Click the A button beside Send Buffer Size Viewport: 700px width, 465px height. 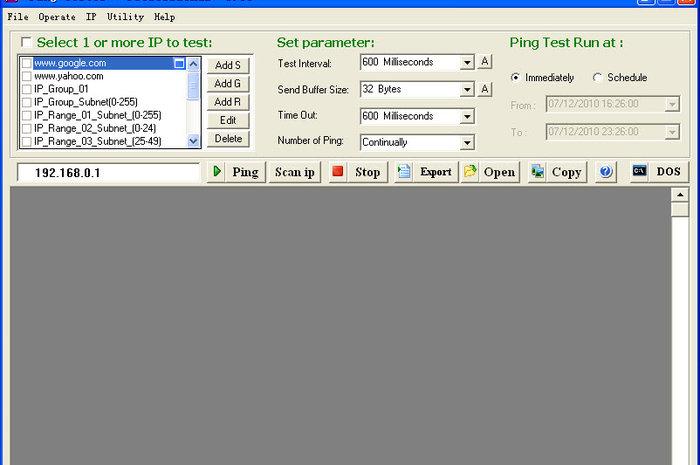(x=485, y=89)
